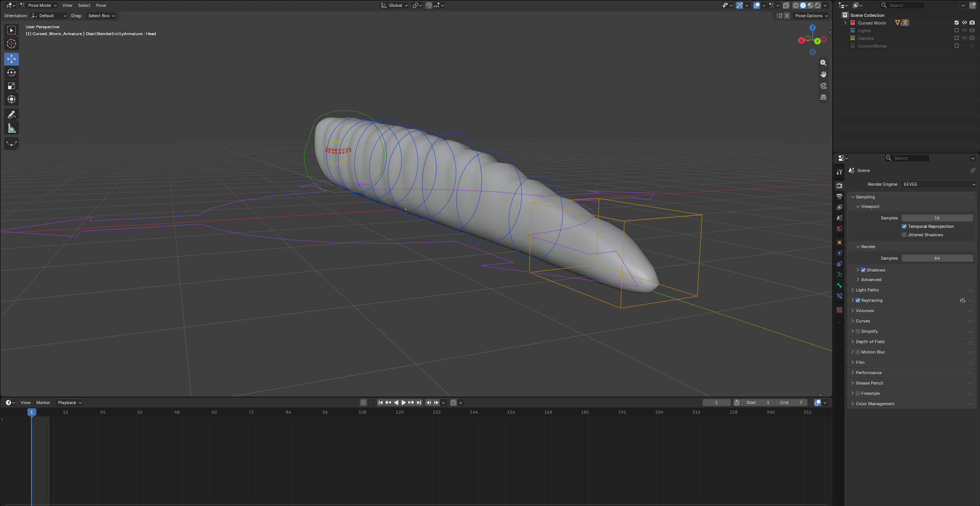The image size is (980, 506).
Task: Click the End frame field
Action: coord(791,403)
